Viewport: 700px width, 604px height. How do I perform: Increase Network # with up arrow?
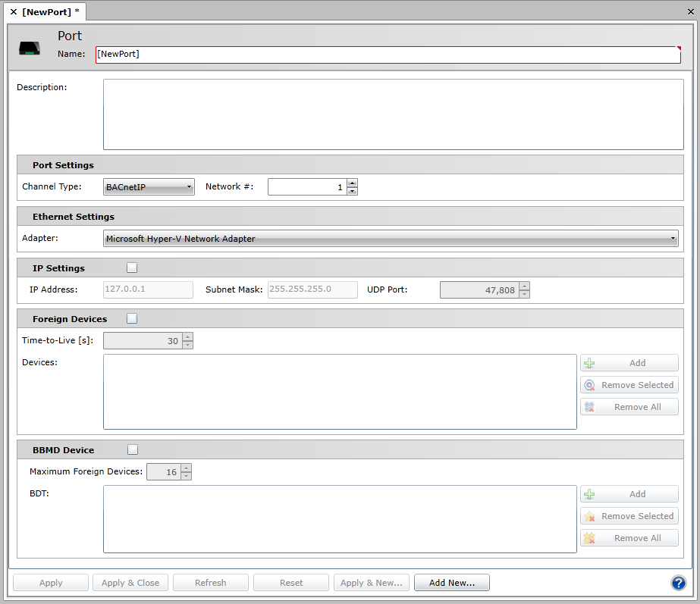[352, 183]
